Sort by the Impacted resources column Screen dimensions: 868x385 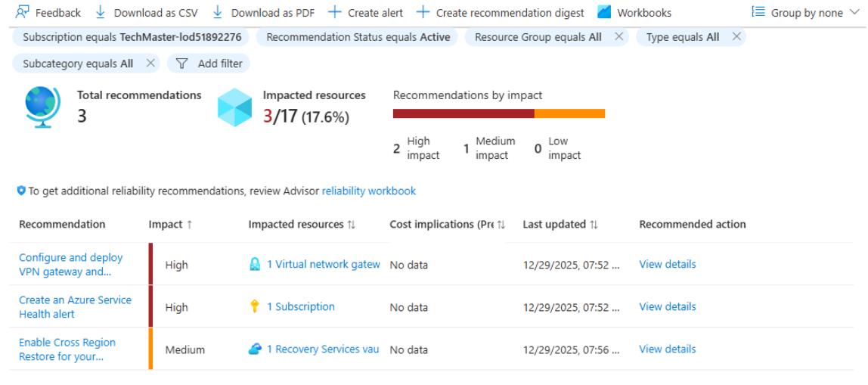click(x=302, y=225)
